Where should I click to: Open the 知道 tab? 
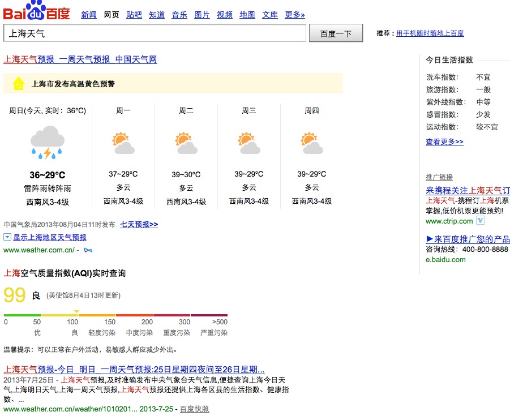[x=157, y=15]
